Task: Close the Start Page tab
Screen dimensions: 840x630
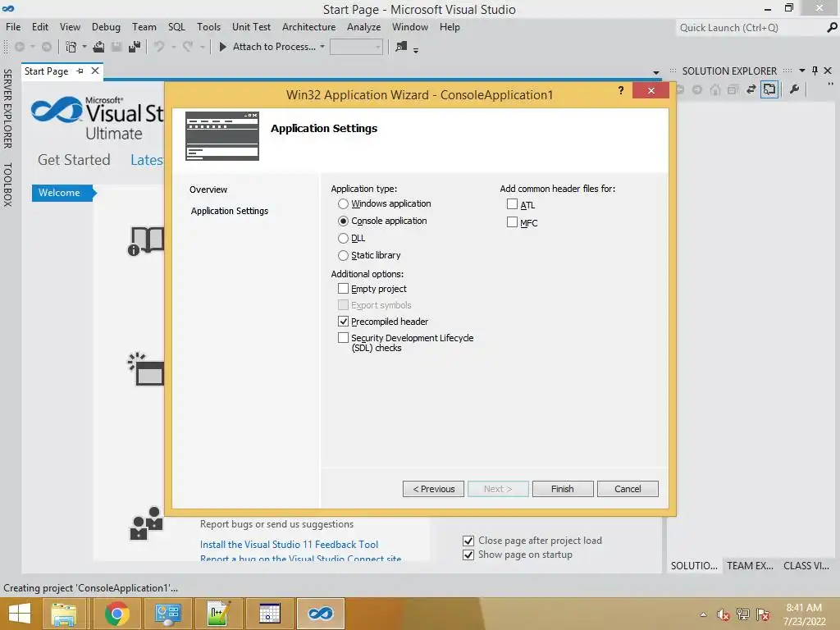Action: 95,71
